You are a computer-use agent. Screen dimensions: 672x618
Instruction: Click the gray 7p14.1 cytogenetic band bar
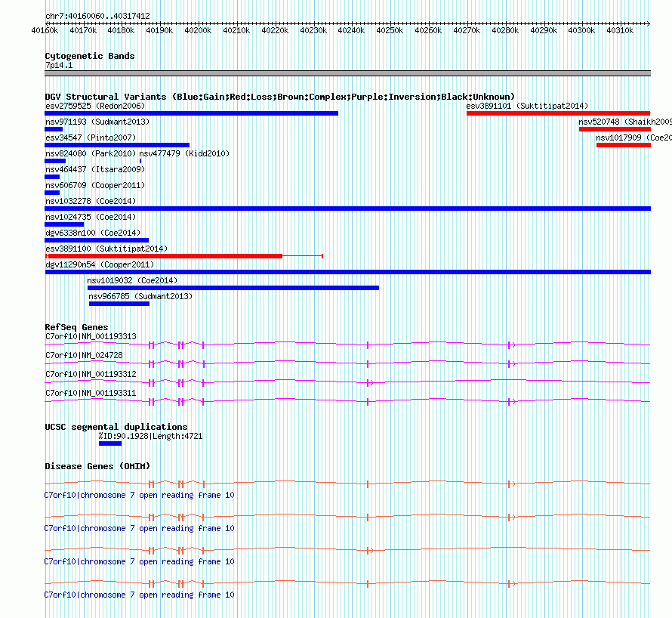[347, 73]
